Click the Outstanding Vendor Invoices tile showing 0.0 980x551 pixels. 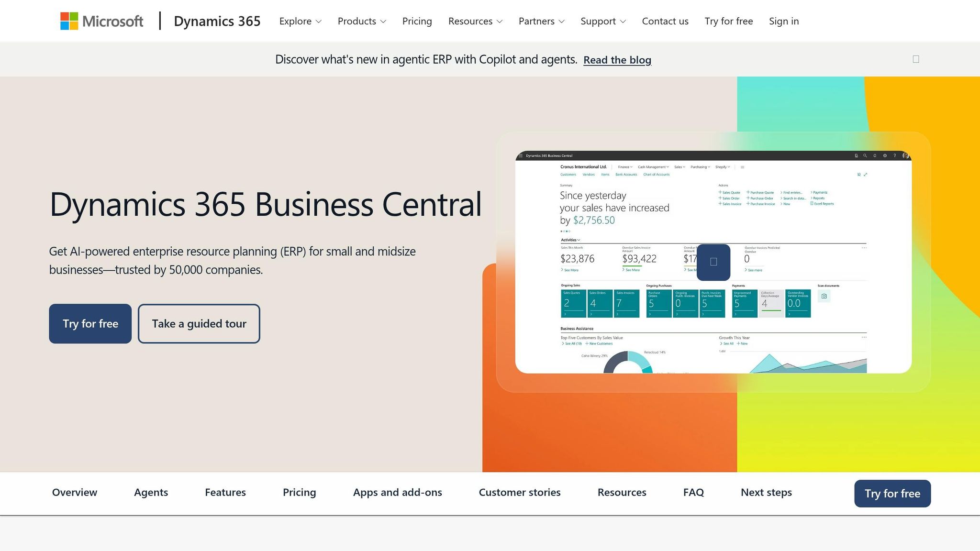(798, 303)
